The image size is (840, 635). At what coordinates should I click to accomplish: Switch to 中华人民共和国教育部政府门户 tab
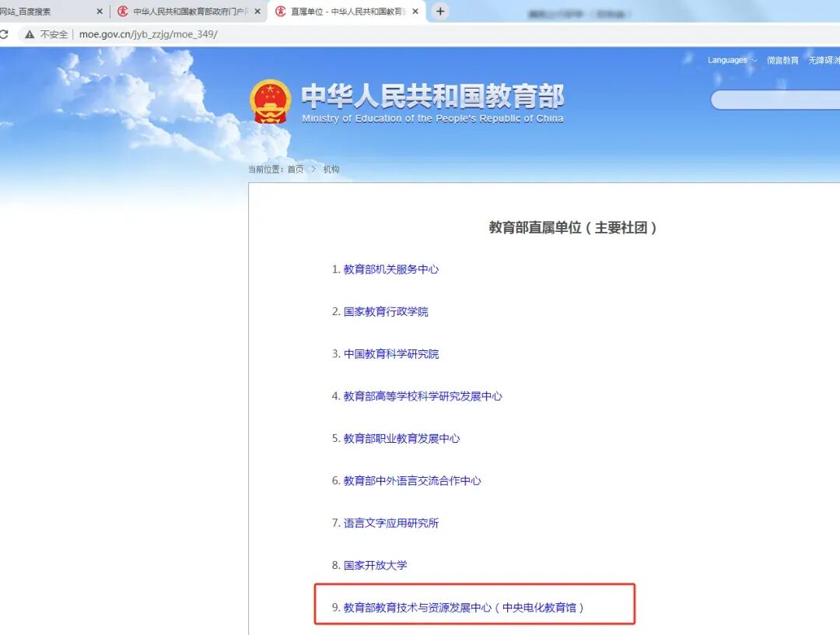coord(188,11)
